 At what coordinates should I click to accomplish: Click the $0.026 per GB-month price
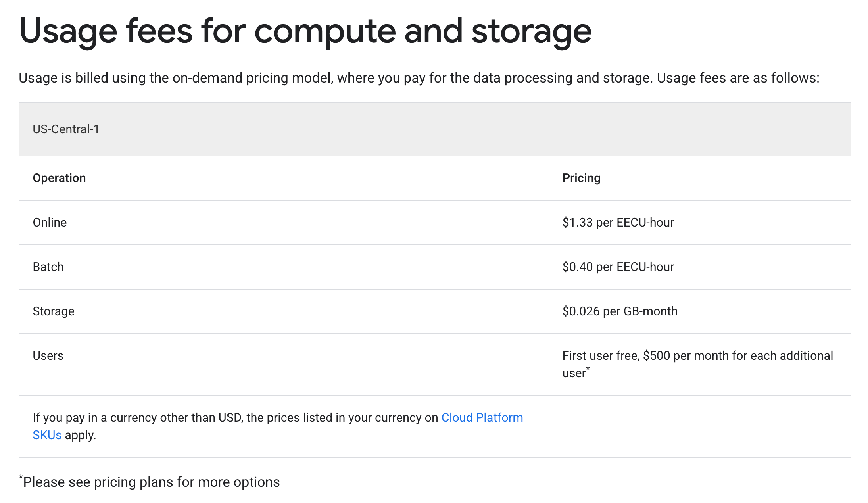pos(620,311)
